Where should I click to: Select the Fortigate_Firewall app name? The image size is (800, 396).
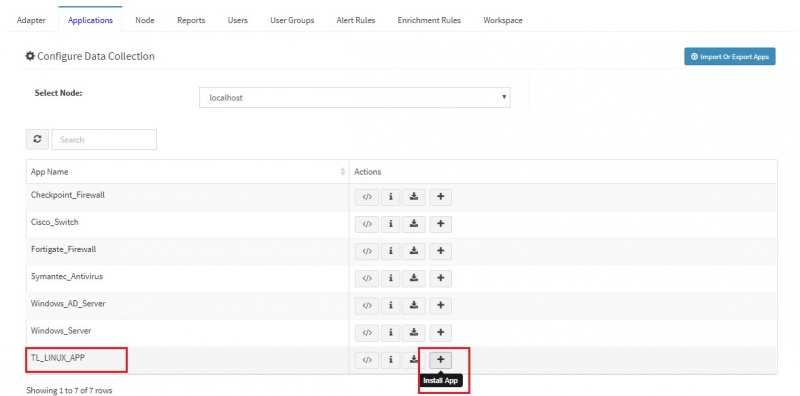click(x=64, y=250)
